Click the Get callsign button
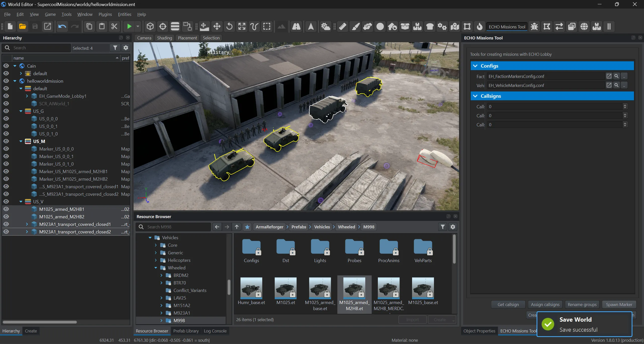 tap(508, 305)
